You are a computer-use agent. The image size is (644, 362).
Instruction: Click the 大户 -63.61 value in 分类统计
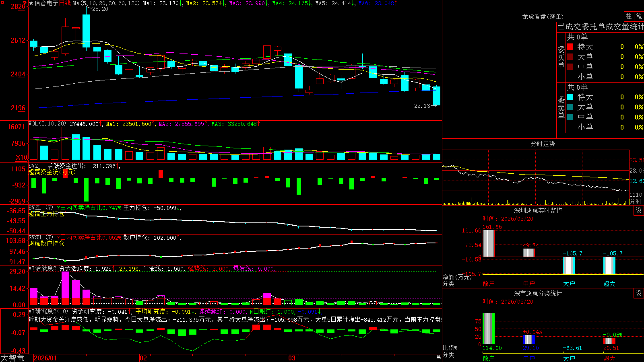[572, 348]
